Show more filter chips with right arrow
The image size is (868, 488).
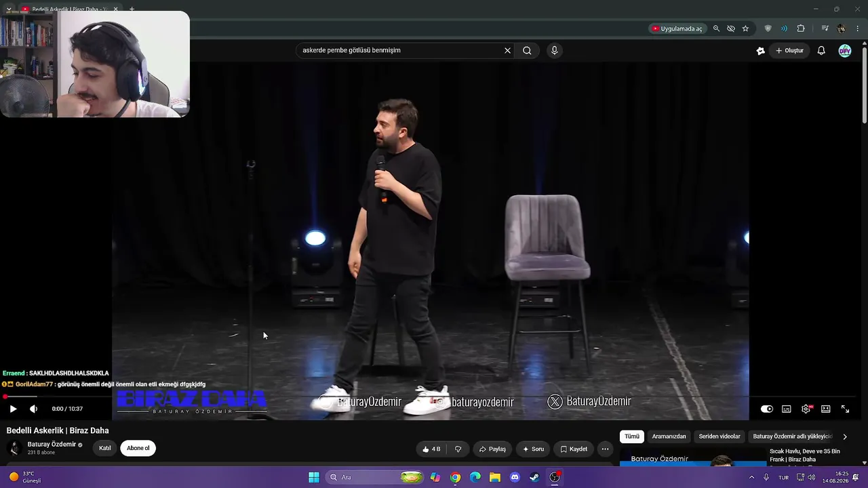(845, 436)
